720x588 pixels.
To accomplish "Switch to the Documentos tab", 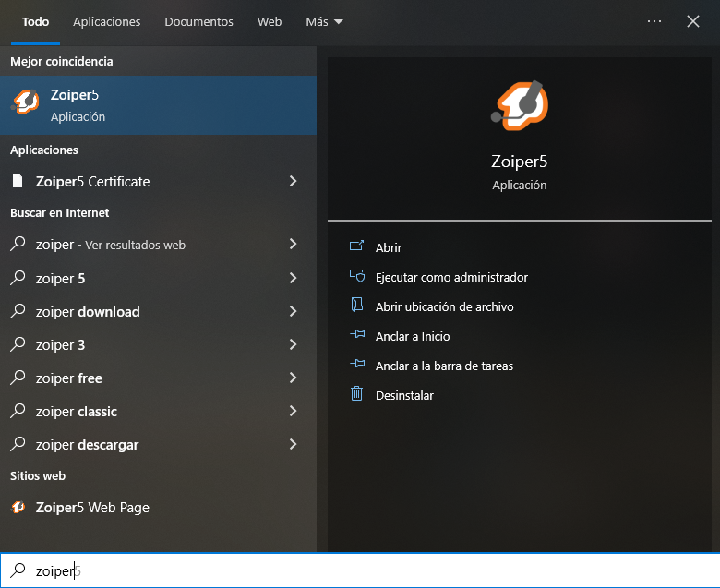I will 198,21.
